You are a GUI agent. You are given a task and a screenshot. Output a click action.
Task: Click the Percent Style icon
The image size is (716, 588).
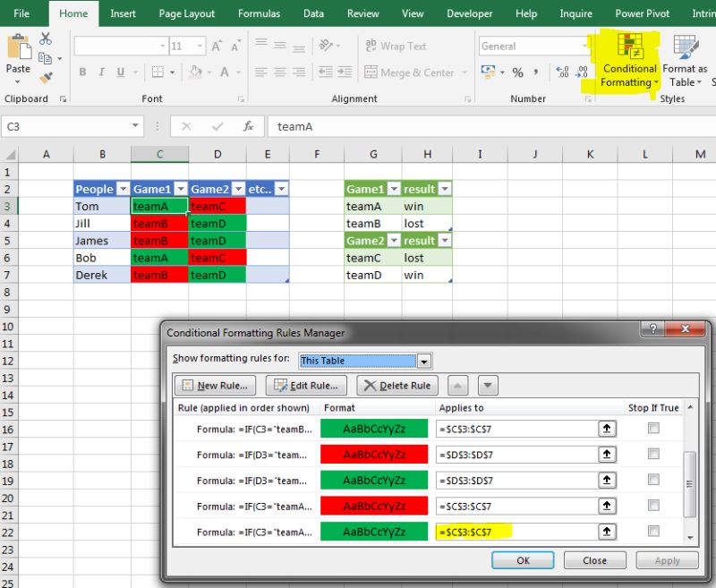click(x=518, y=72)
